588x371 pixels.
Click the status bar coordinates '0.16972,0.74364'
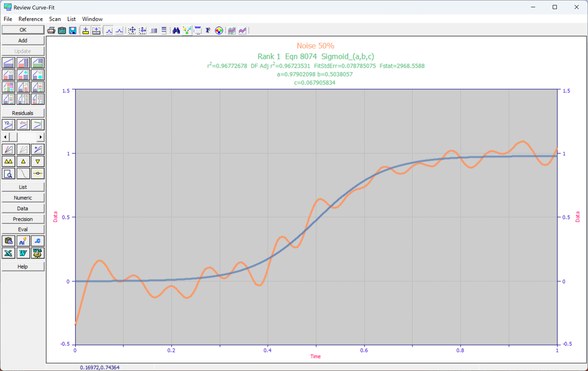[x=100, y=368]
